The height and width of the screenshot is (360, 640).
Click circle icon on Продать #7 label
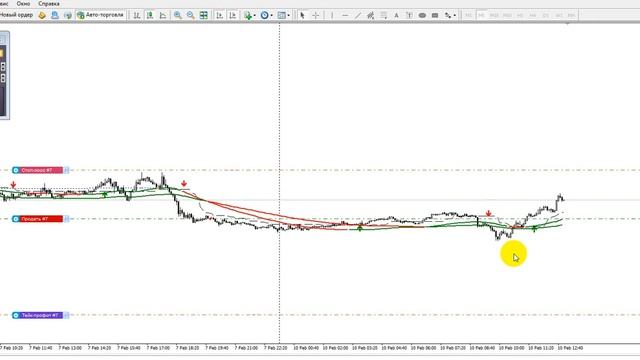(16, 219)
